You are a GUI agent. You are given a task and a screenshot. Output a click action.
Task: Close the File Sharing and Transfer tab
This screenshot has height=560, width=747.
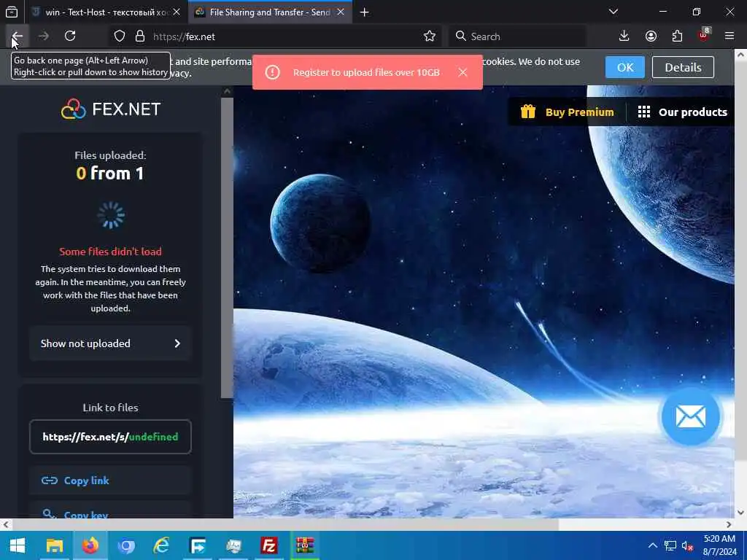(341, 12)
